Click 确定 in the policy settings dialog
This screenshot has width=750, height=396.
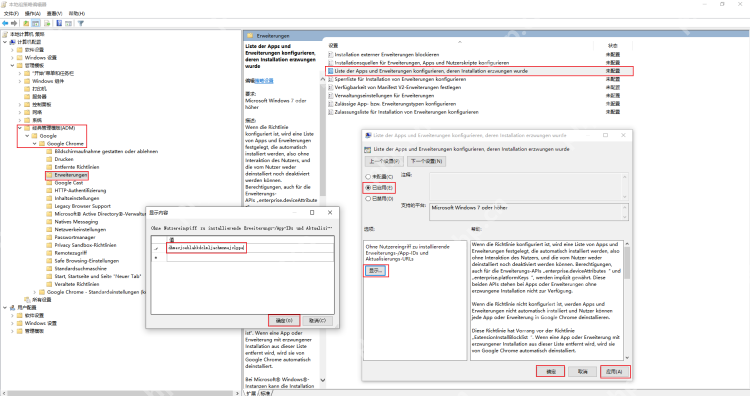coord(551,372)
